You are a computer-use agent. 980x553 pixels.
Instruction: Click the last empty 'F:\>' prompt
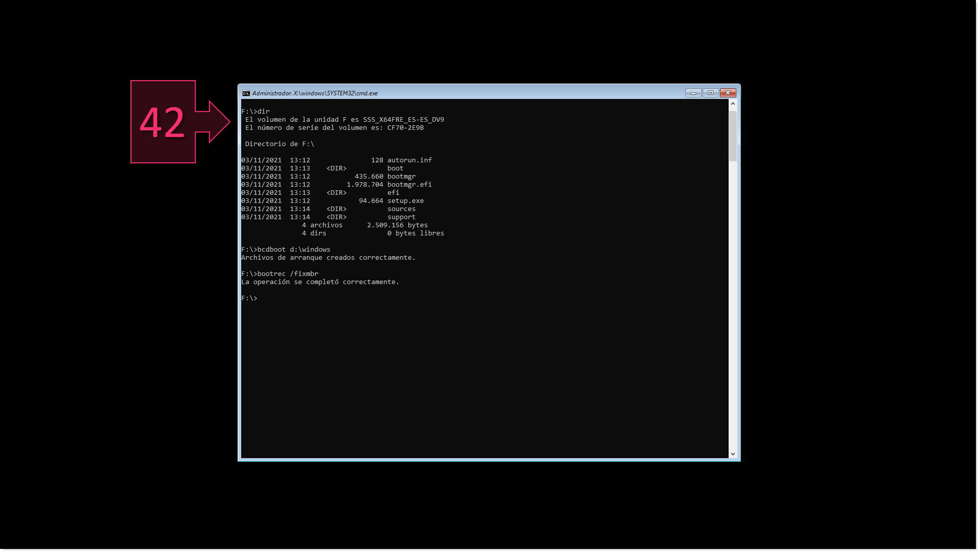[x=249, y=298]
